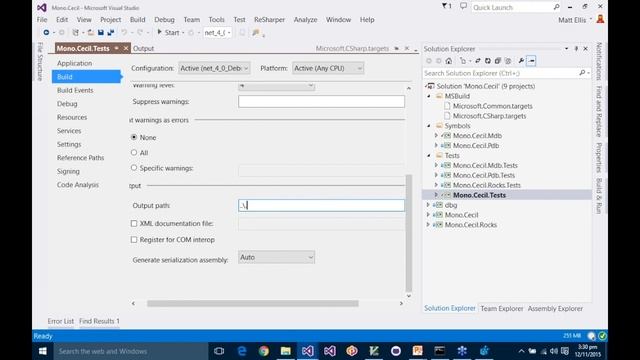
Task: Open PowerPoint from the taskbar
Action: pyautogui.click(x=417, y=351)
